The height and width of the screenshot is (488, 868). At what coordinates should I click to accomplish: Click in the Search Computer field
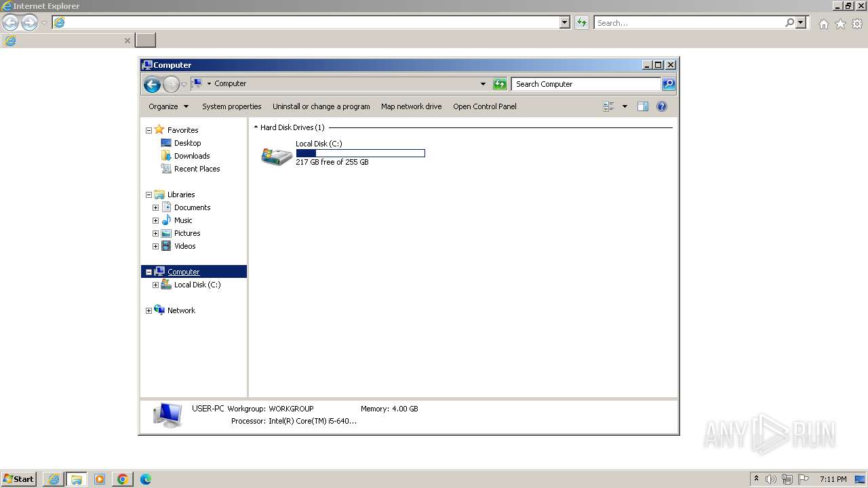click(586, 84)
